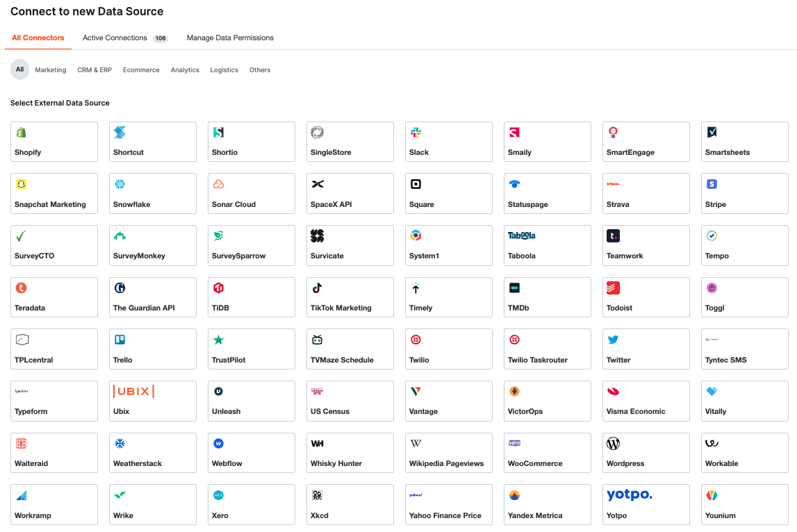Open Manage Data Permissions tab
Screen dimensions: 797x532
(x=230, y=38)
